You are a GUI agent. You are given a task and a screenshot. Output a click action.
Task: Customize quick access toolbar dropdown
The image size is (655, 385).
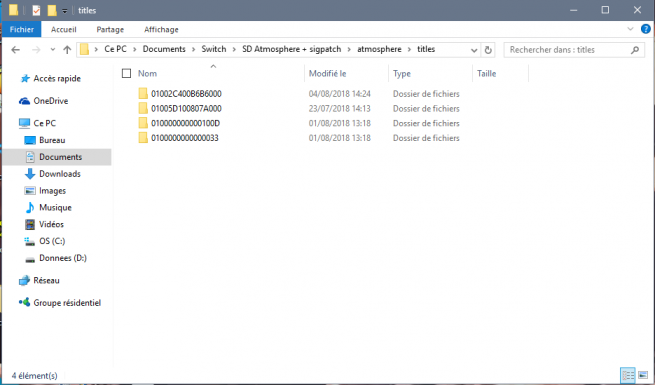coord(65,11)
